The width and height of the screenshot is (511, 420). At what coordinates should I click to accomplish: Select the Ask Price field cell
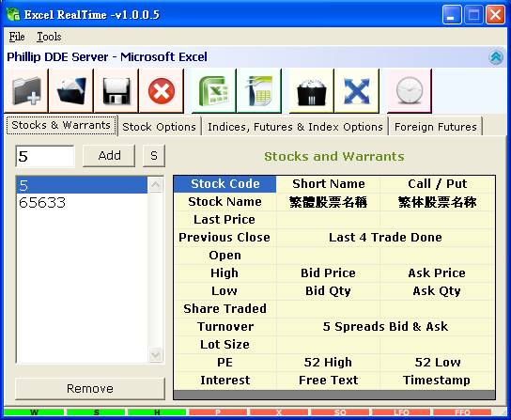click(438, 272)
